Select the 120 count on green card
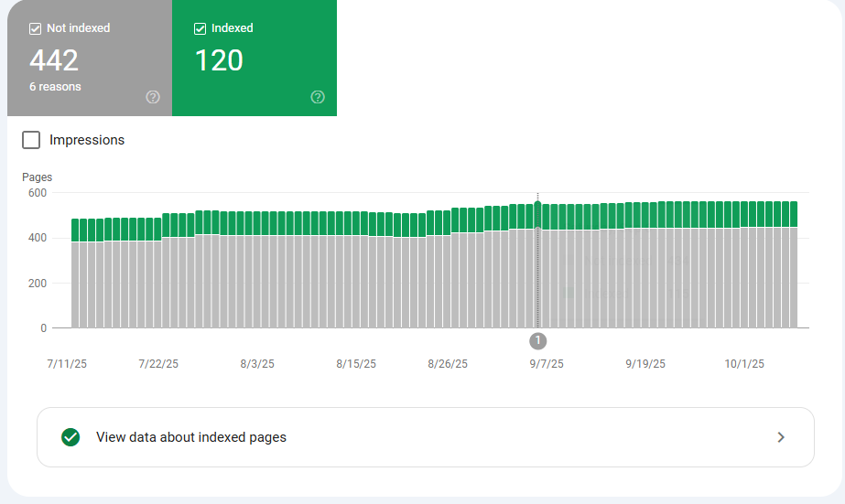Image resolution: width=845 pixels, height=504 pixels. tap(219, 60)
